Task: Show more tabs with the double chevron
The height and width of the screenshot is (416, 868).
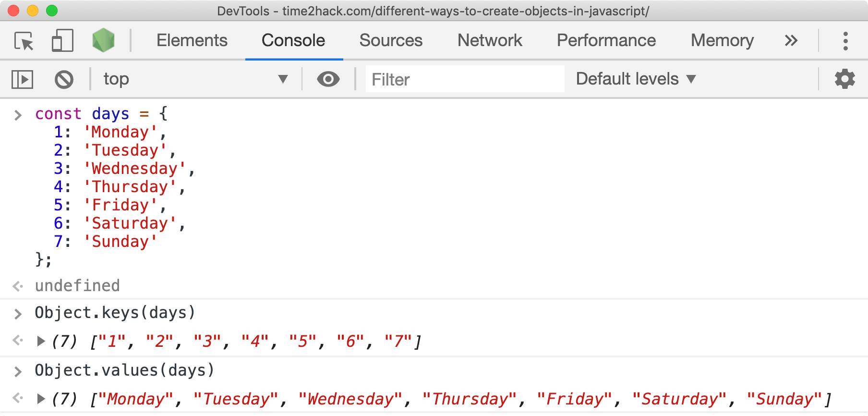Action: click(791, 40)
